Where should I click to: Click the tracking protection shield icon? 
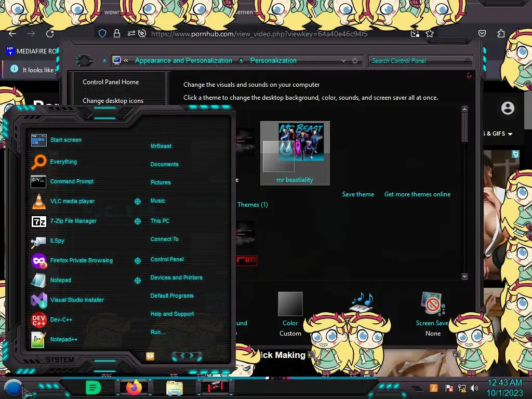(x=102, y=33)
